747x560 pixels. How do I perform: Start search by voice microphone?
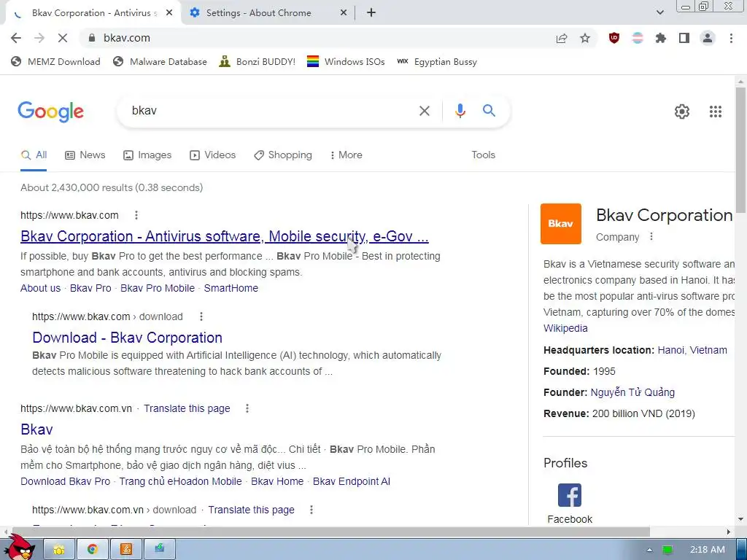point(460,111)
